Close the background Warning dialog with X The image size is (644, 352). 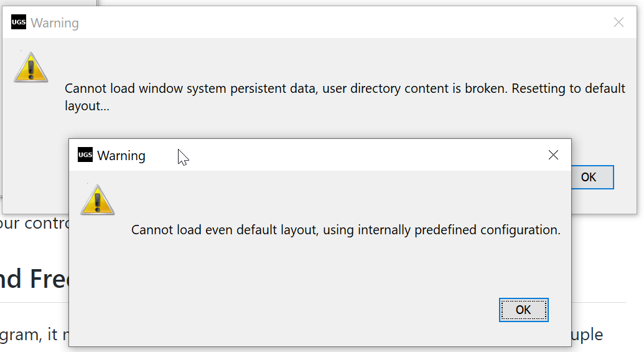coord(618,23)
